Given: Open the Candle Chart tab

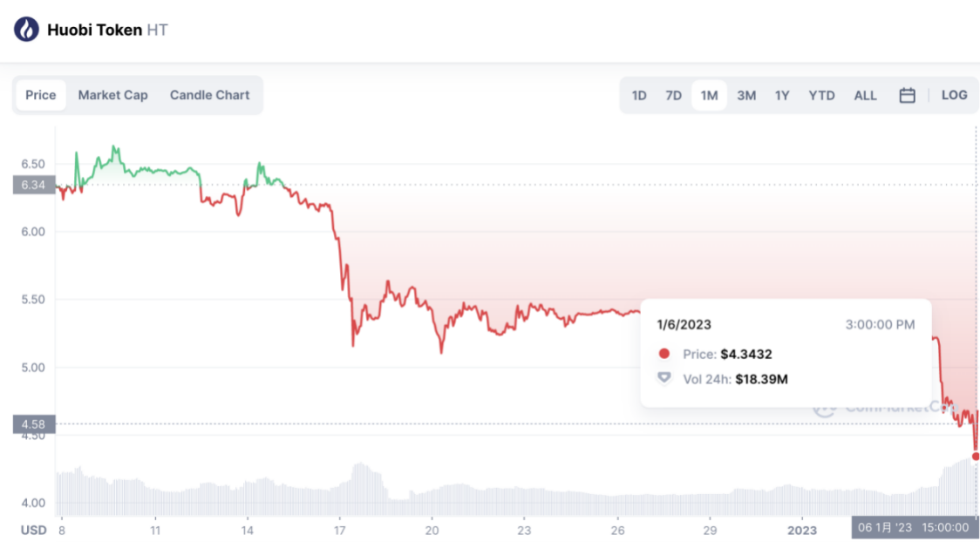Looking at the screenshot, I should point(209,95).
